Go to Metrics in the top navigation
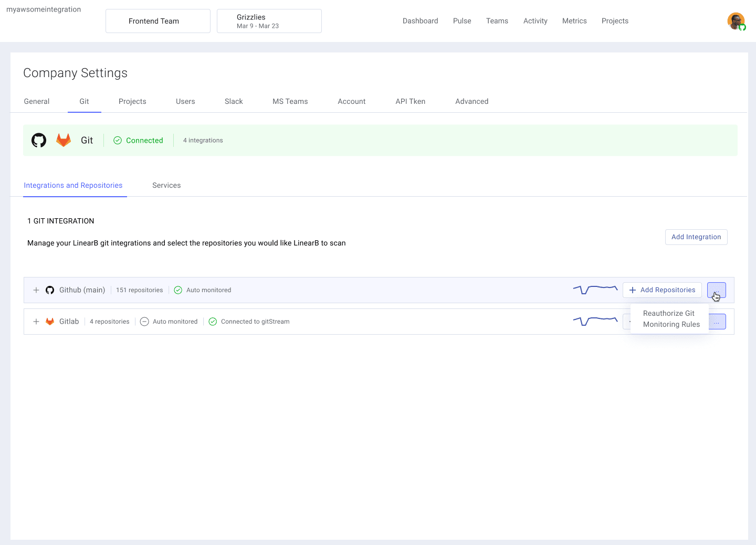Screen dimensions: 756x545 pos(574,21)
